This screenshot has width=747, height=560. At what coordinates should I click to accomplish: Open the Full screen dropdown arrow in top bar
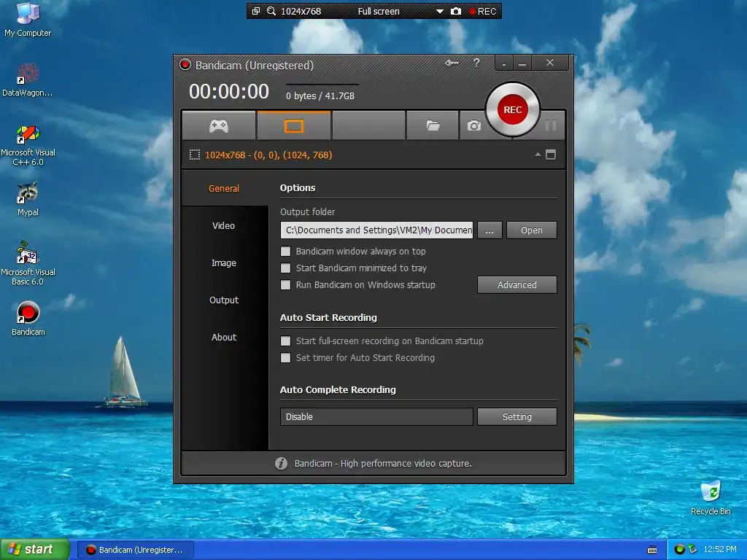440,12
